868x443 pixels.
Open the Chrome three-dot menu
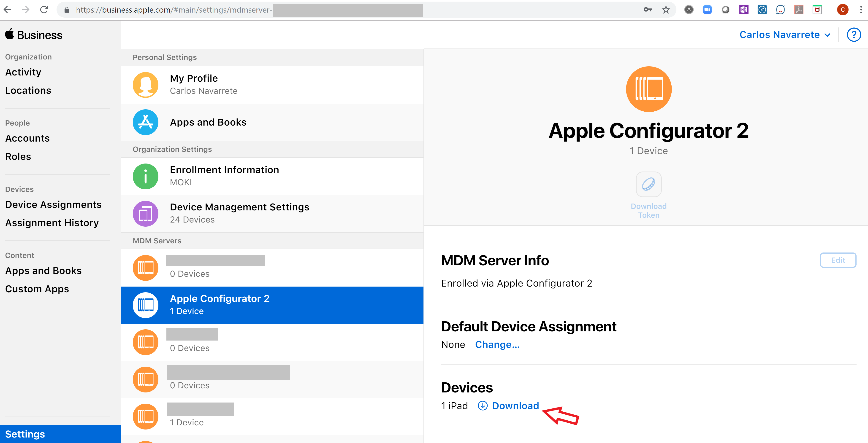(x=861, y=10)
